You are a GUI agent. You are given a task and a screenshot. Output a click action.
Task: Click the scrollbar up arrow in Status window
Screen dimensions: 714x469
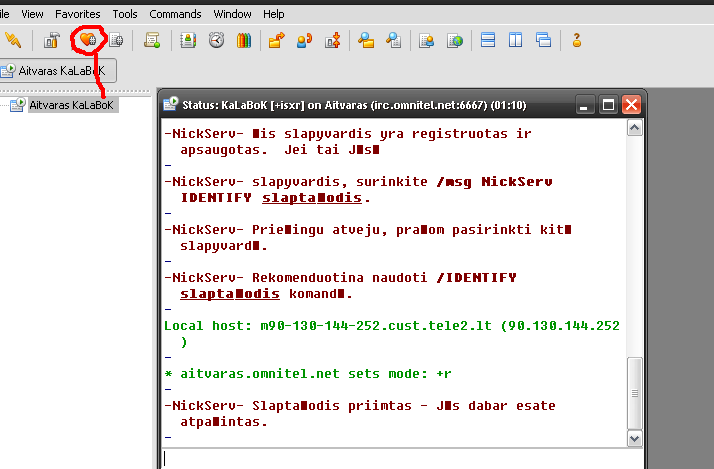point(635,128)
